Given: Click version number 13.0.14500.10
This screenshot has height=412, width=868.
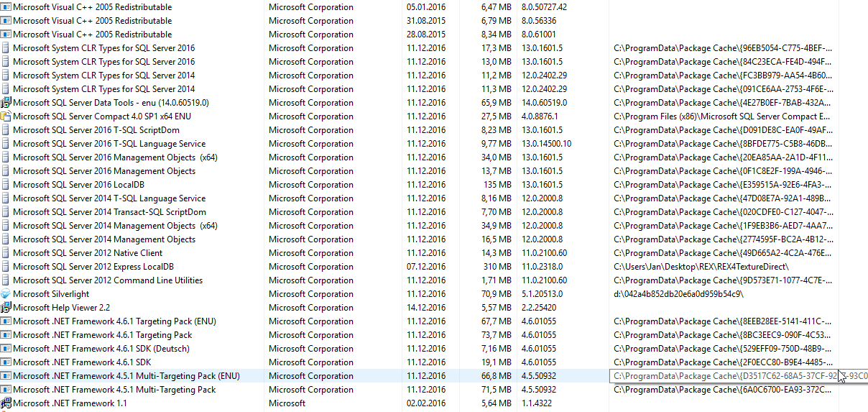Looking at the screenshot, I should click(x=547, y=144).
